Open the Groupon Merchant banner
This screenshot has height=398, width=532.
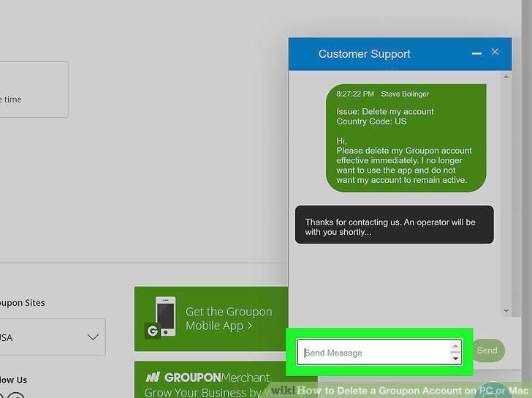pos(211,380)
